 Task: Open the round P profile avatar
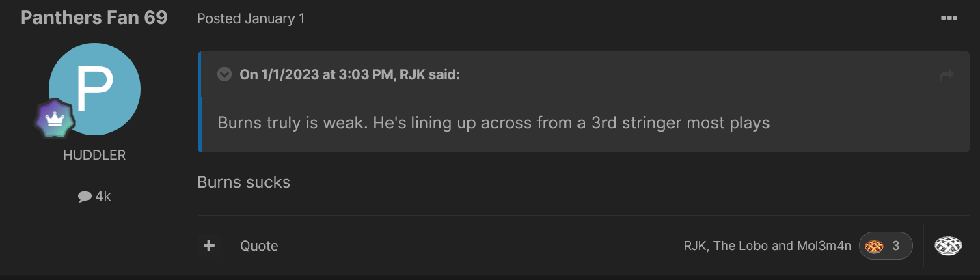point(94,89)
